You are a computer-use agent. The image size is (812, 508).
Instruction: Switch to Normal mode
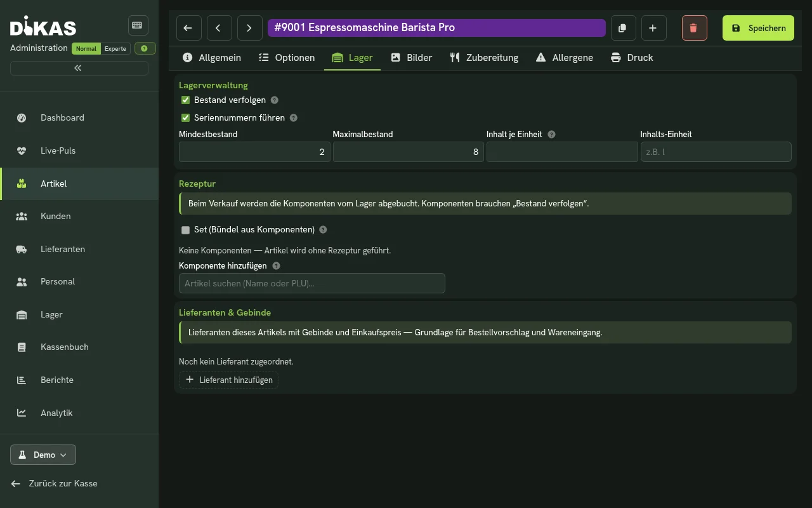coord(86,48)
